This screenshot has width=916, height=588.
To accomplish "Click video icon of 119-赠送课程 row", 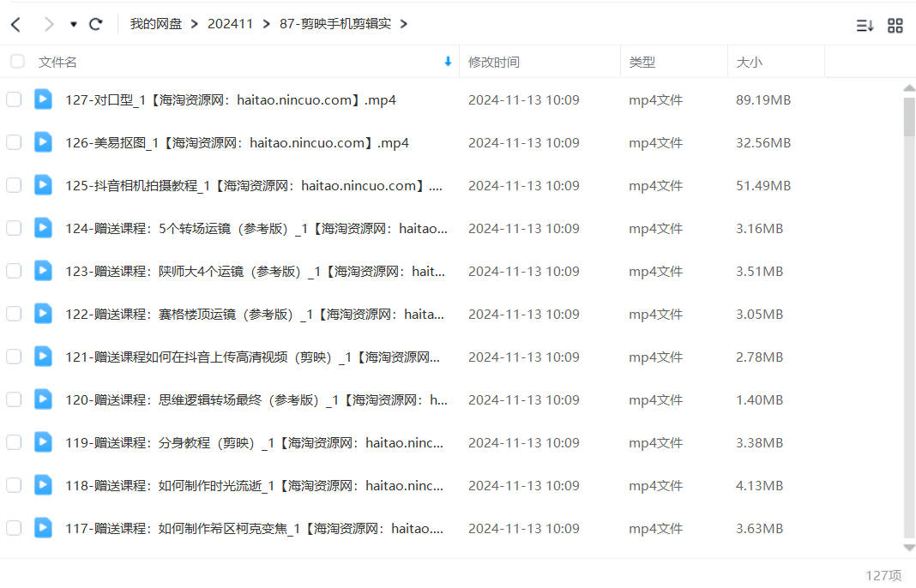I will pos(43,442).
